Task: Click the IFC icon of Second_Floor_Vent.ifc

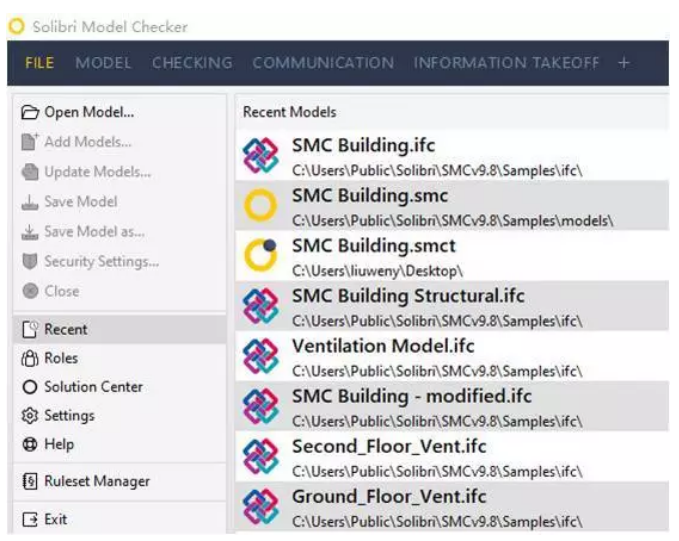Action: (261, 457)
